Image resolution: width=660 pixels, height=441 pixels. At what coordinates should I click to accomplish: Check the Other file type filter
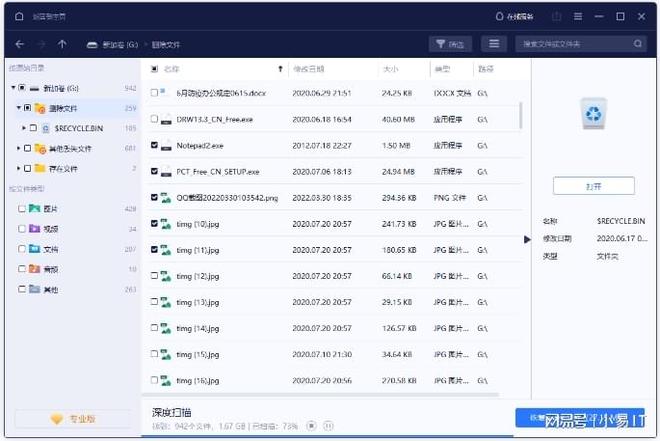point(22,289)
